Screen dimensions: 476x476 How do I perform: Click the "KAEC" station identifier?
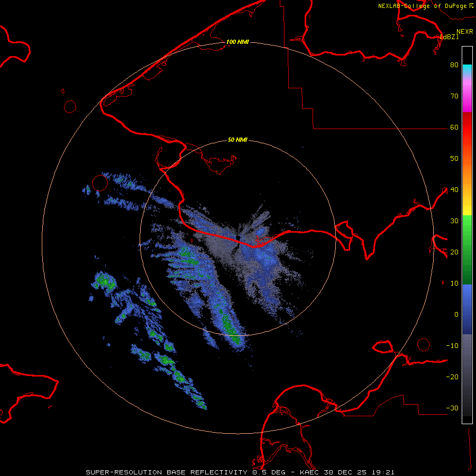(x=309, y=472)
